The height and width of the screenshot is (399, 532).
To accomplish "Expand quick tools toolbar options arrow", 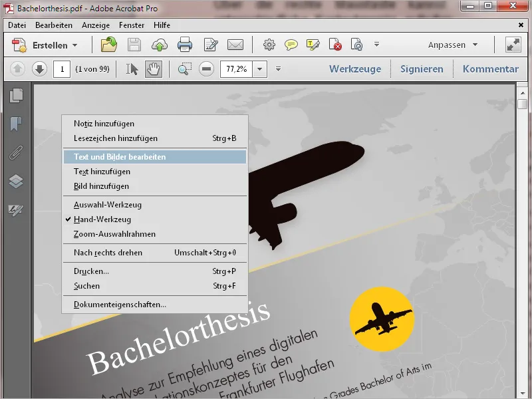I will click(x=376, y=45).
